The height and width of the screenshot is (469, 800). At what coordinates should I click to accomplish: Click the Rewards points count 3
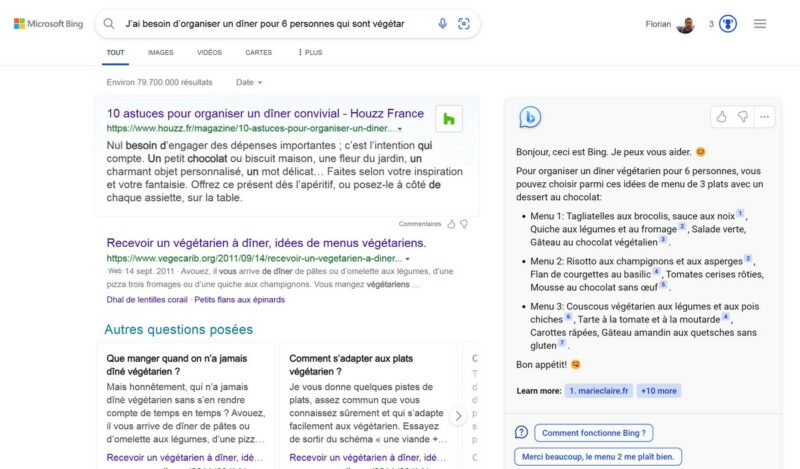tap(711, 24)
